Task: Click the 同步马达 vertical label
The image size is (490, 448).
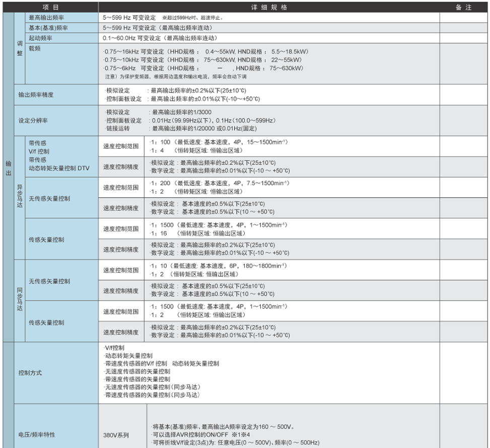Action: pos(21,300)
